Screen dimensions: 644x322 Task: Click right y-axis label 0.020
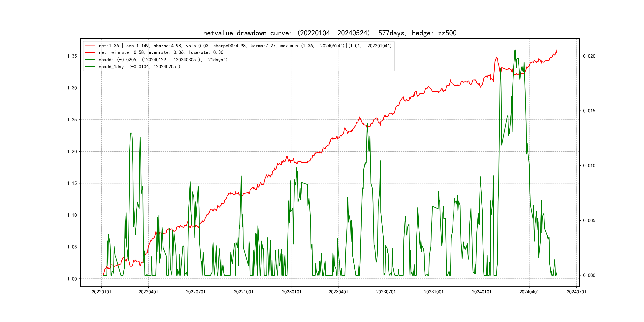(x=589, y=56)
